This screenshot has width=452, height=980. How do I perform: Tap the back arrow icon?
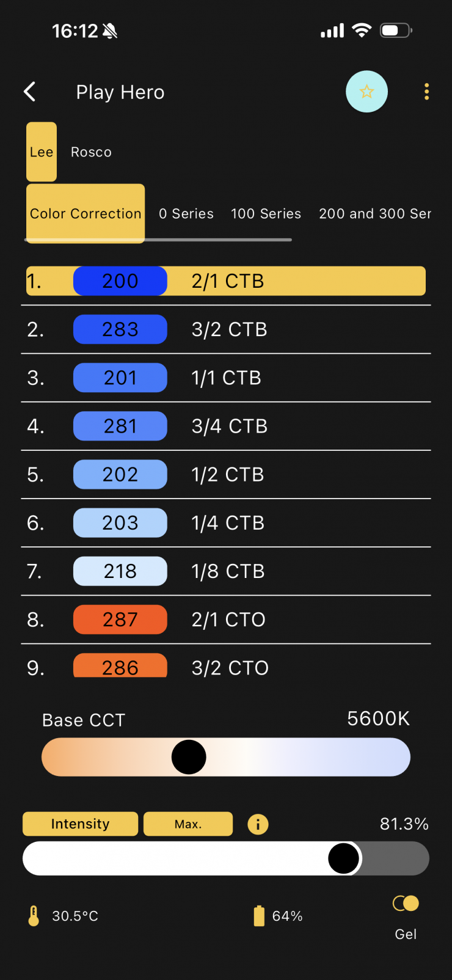coord(30,92)
